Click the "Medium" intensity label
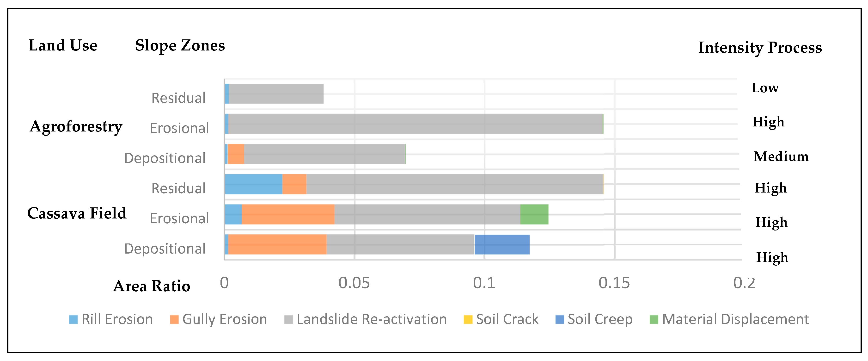 781,157
